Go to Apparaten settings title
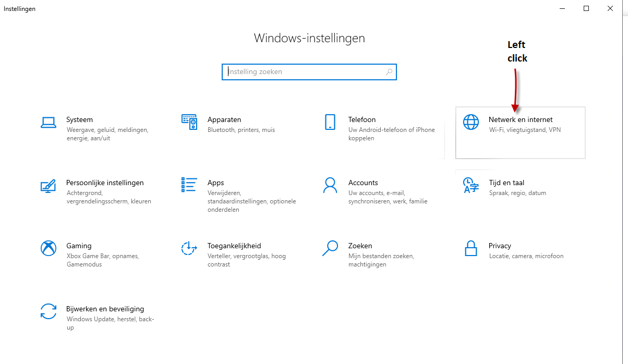This screenshot has width=628, height=364. point(224,119)
